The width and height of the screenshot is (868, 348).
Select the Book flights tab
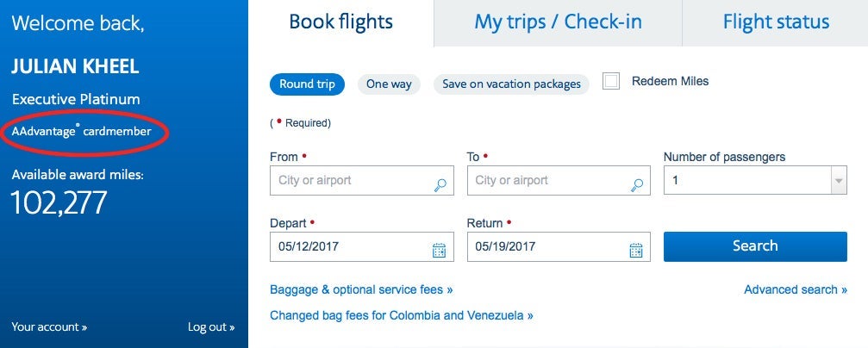(x=340, y=22)
